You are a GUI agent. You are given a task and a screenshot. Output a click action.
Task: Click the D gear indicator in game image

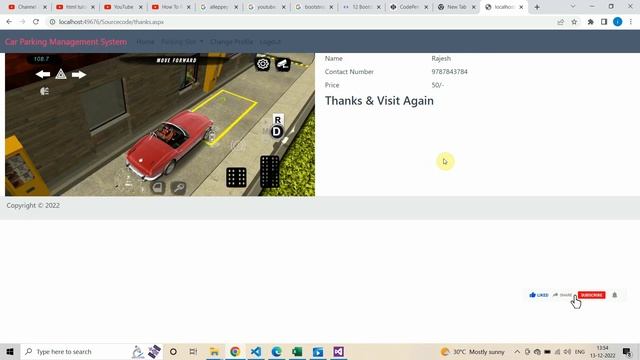pyautogui.click(x=277, y=131)
